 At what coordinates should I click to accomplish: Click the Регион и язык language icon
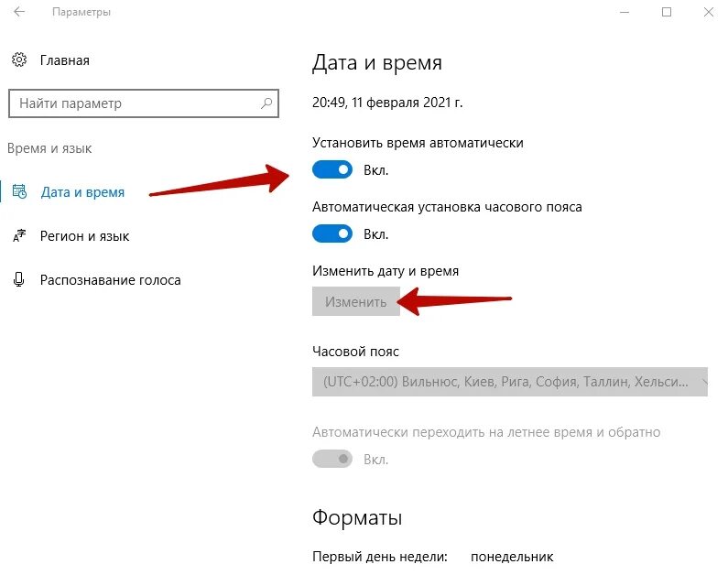(19, 235)
